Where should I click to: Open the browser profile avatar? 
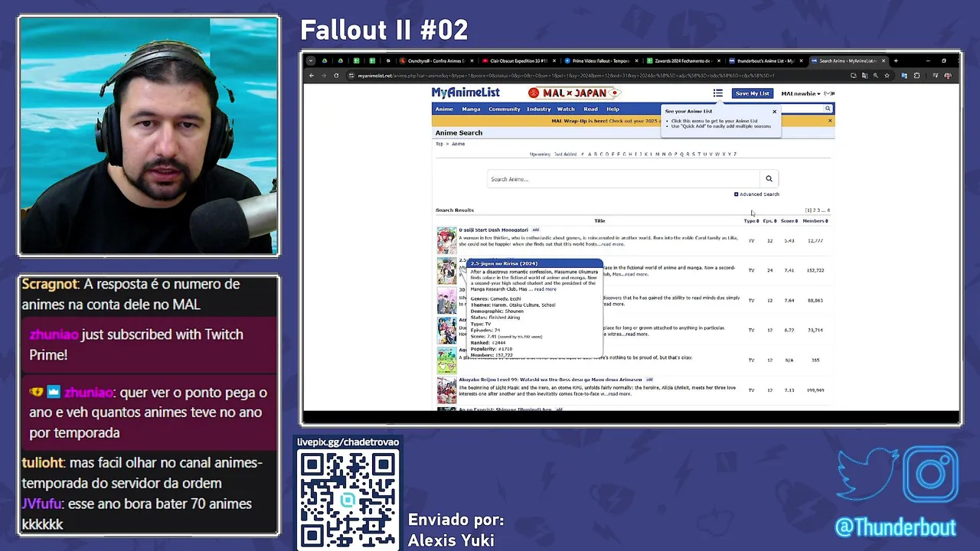[948, 76]
